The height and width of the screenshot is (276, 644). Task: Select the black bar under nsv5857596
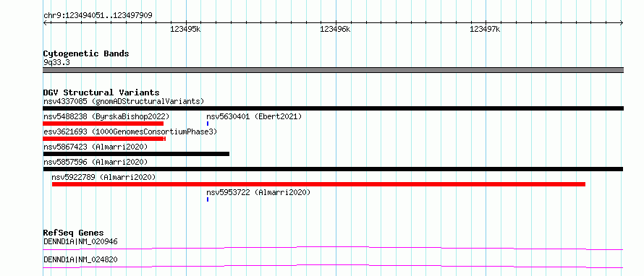(x=333, y=169)
